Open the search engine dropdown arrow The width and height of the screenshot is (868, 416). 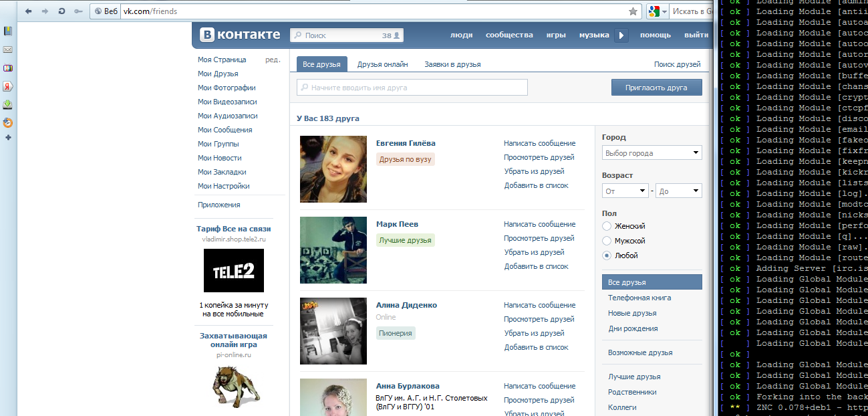(x=665, y=11)
